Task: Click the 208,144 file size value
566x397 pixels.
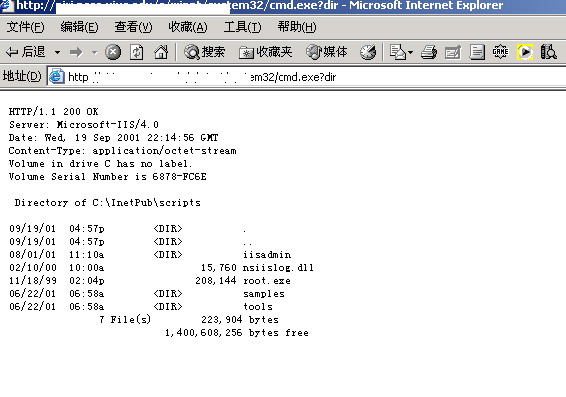Action: [x=215, y=281]
